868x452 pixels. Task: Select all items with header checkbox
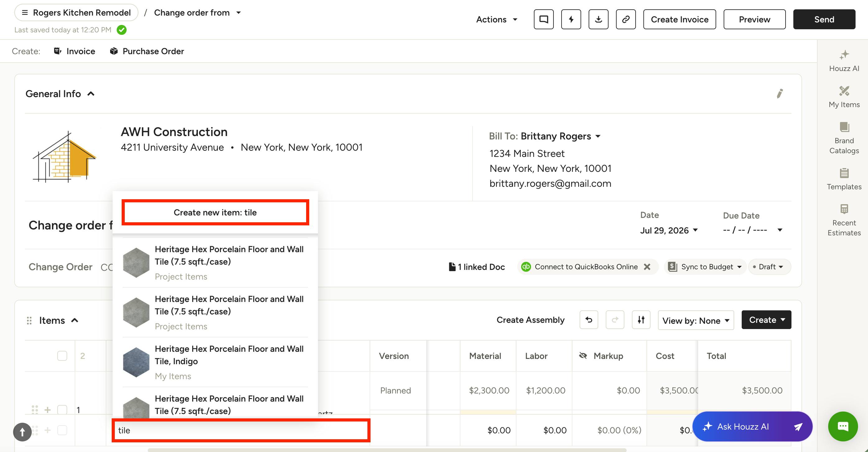pyautogui.click(x=62, y=355)
